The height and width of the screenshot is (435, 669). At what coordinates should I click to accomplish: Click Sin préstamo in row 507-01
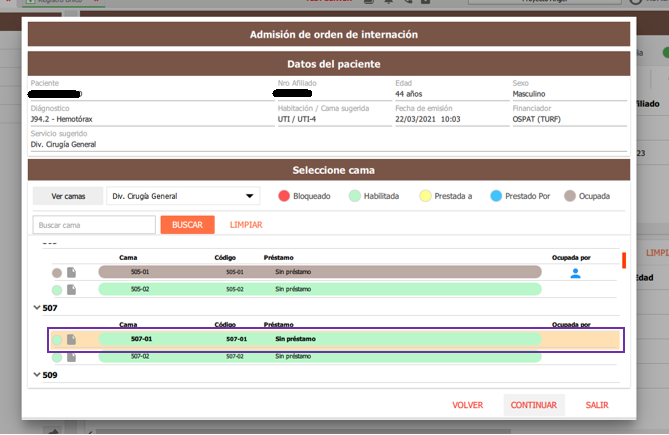[x=295, y=339]
